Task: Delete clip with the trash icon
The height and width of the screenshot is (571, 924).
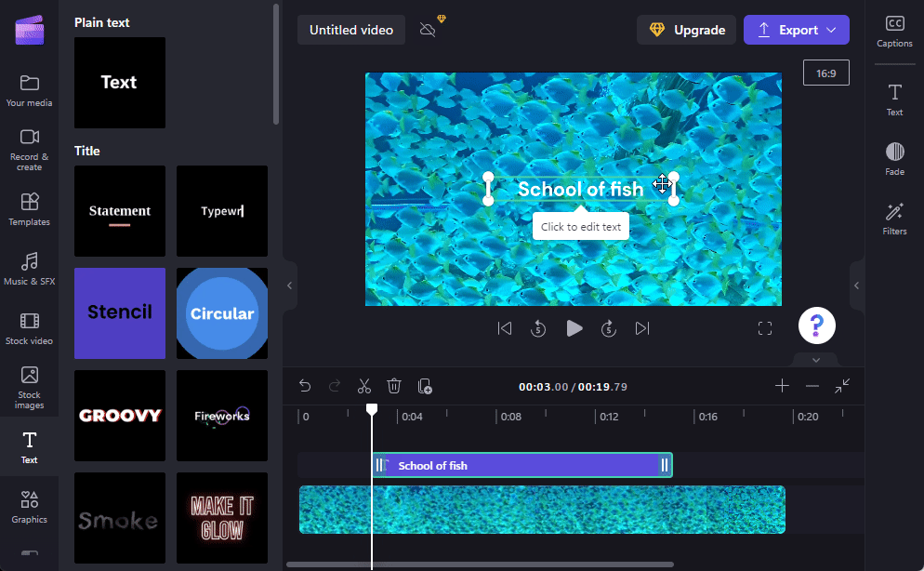Action: point(394,386)
